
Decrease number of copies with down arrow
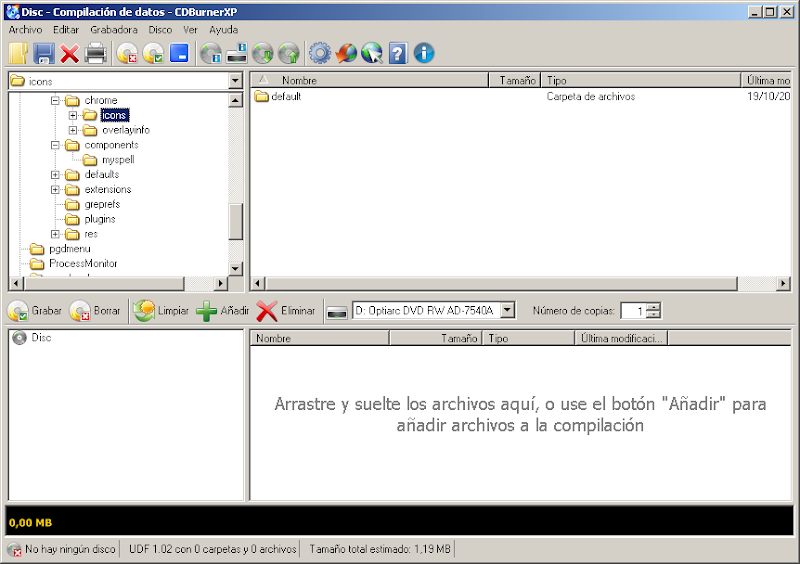[654, 314]
